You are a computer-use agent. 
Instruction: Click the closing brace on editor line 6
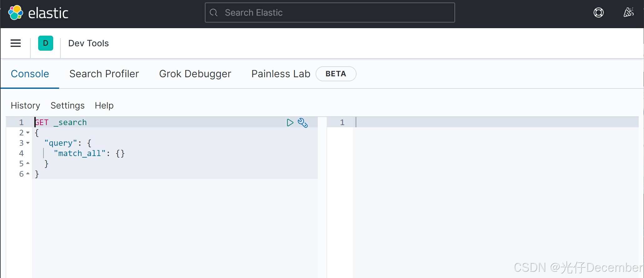[x=37, y=174]
